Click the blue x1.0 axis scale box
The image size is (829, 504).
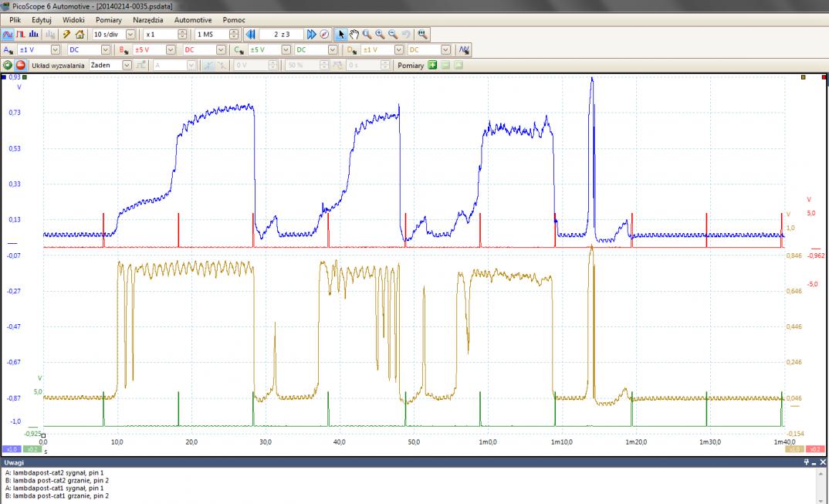click(12, 448)
